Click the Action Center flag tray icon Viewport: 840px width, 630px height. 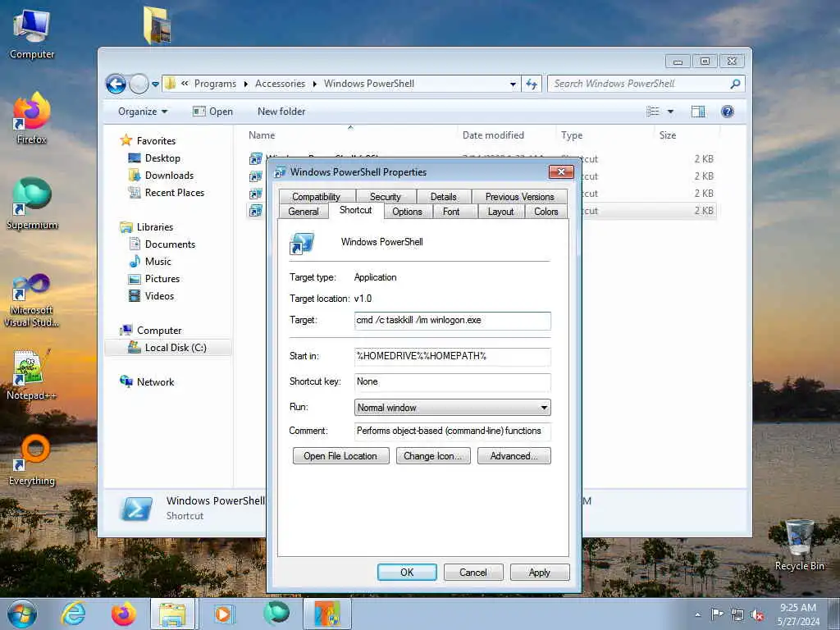tap(716, 614)
